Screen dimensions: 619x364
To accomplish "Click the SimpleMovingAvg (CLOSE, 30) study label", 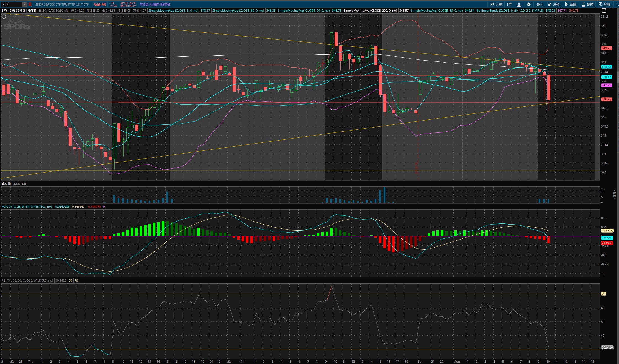I will pos(437,11).
